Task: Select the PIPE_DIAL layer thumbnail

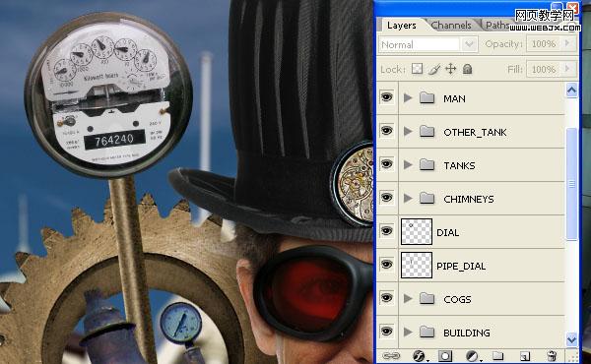Action: coord(417,265)
